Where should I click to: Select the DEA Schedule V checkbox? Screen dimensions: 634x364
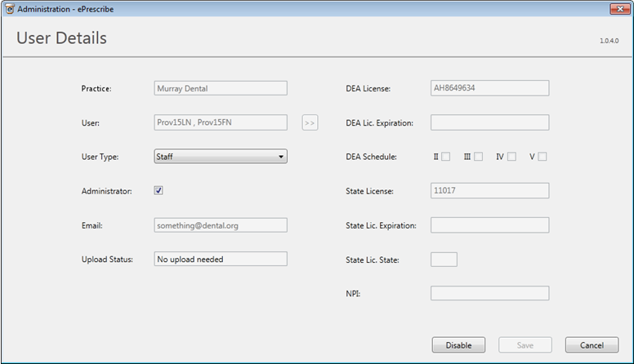tap(542, 157)
